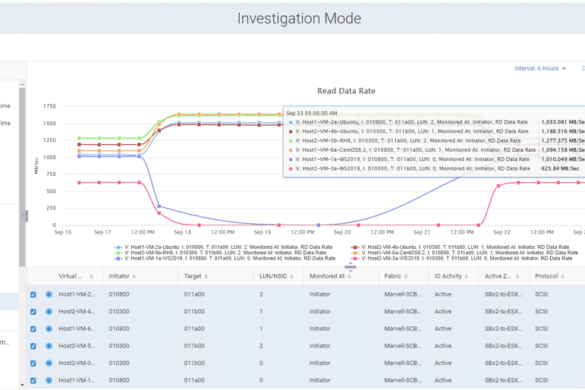Screen dimensions: 585x390
Task: Click the scrollbar up arrow in left panel
Action: 22,85
